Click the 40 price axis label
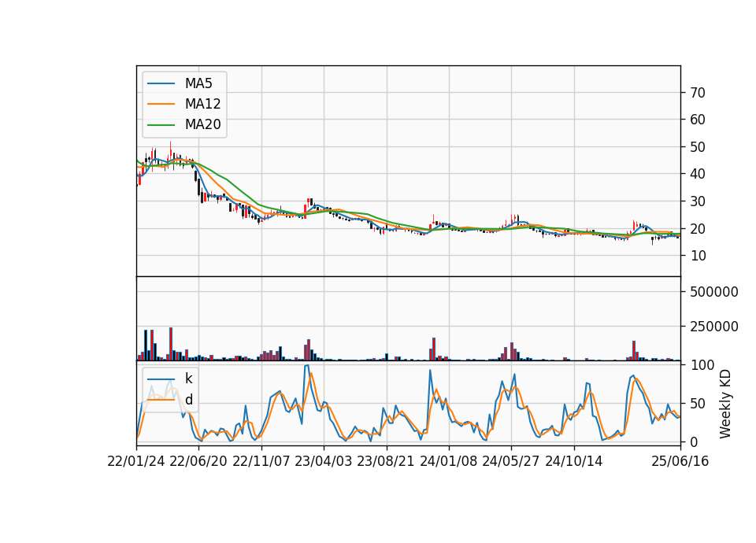Screen dimensions: 756x543 (x=698, y=174)
